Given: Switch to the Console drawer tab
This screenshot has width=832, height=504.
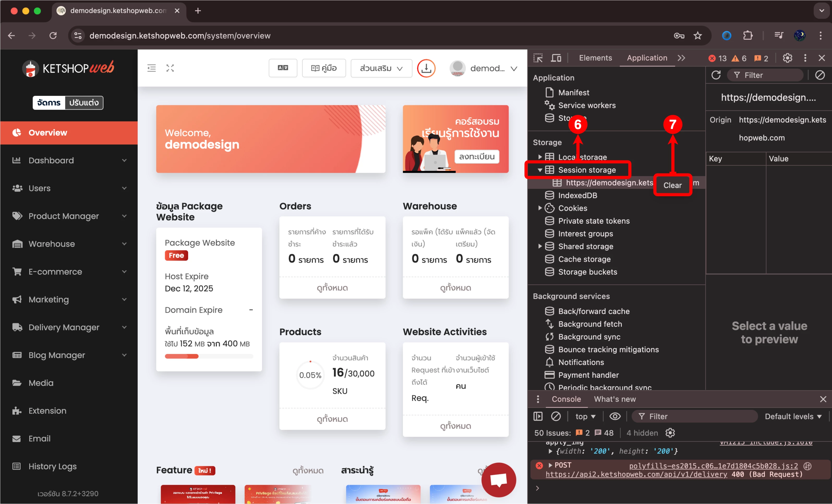Looking at the screenshot, I should point(566,399).
